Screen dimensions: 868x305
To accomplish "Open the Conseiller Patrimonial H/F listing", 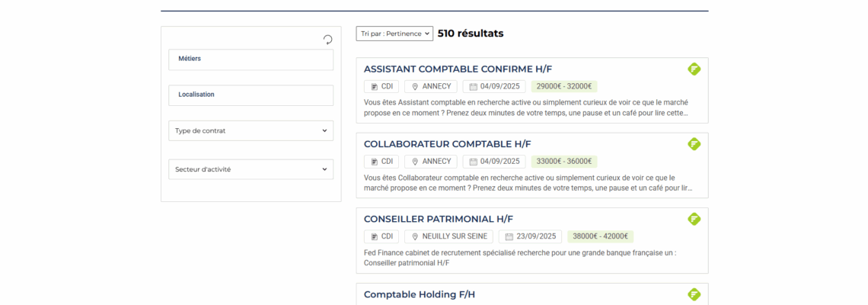I will click(x=439, y=219).
